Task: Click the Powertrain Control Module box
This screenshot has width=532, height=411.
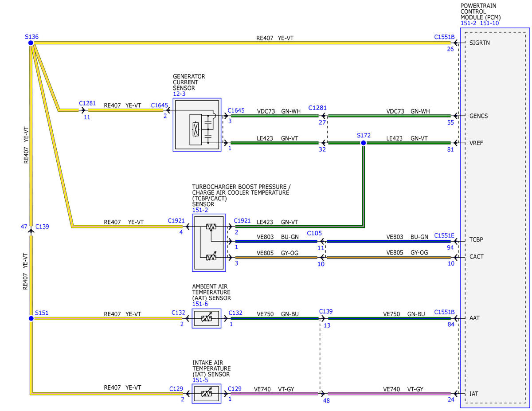Action: coord(496,218)
